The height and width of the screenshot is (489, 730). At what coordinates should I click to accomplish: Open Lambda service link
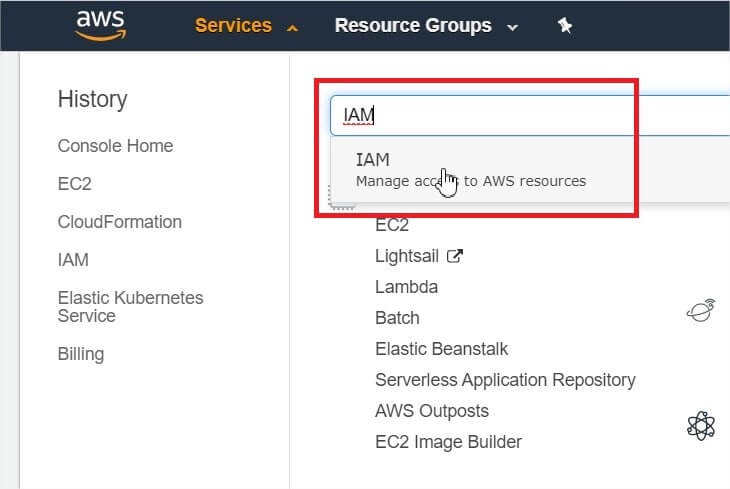(406, 287)
